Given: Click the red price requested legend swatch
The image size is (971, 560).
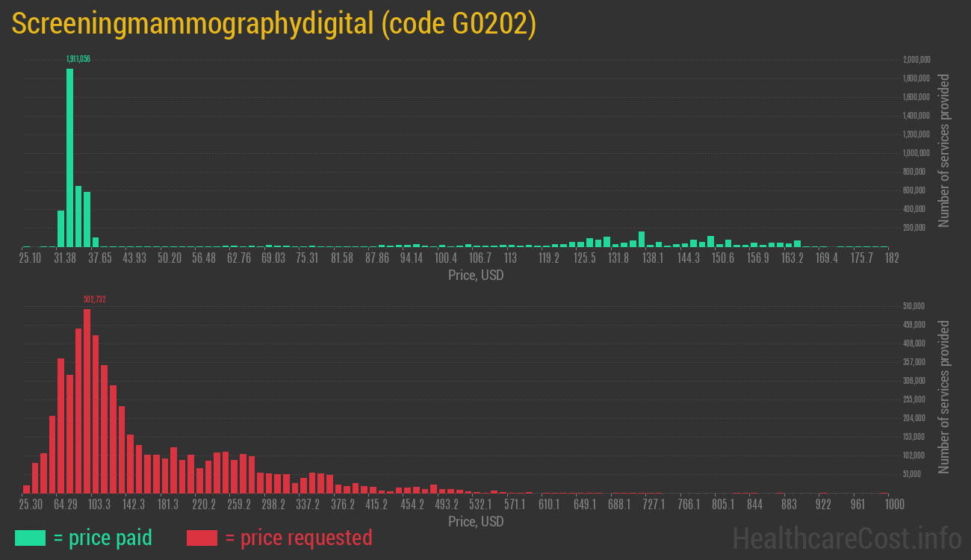Looking at the screenshot, I should 202,538.
